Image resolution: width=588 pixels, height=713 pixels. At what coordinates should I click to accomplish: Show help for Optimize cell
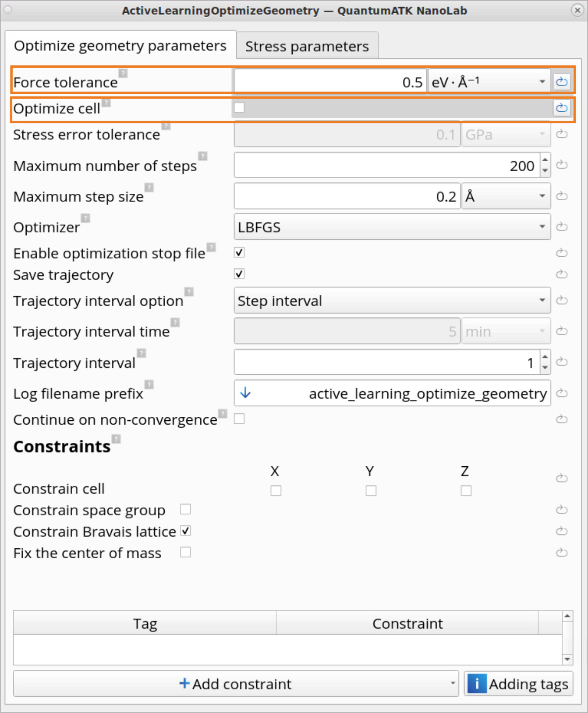(x=106, y=103)
